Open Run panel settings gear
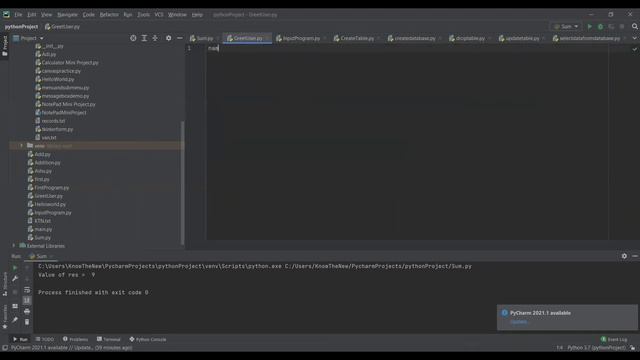Image resolution: width=640 pixels, height=360 pixels. [x=624, y=256]
